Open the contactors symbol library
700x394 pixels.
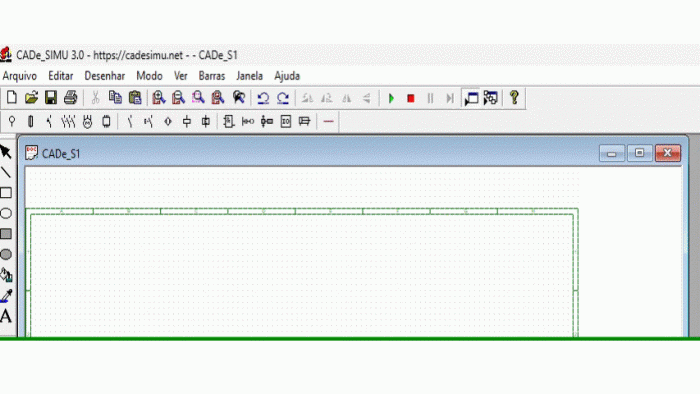point(68,121)
